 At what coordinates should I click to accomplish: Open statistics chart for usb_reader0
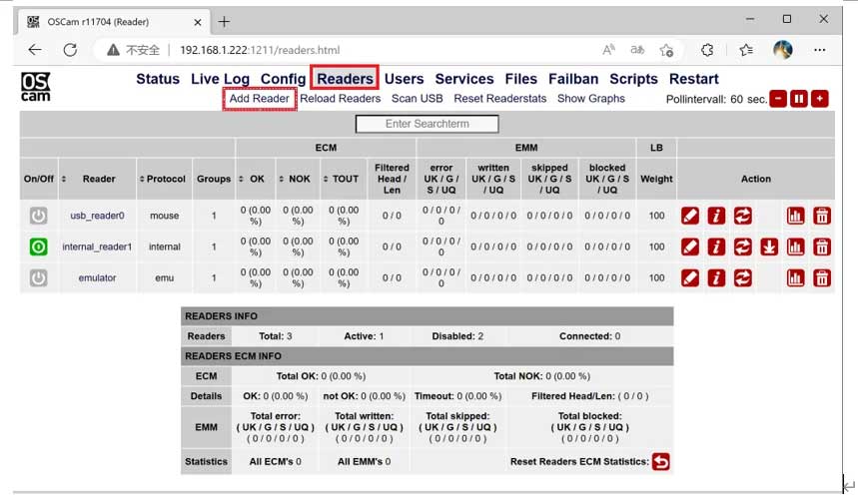(796, 216)
